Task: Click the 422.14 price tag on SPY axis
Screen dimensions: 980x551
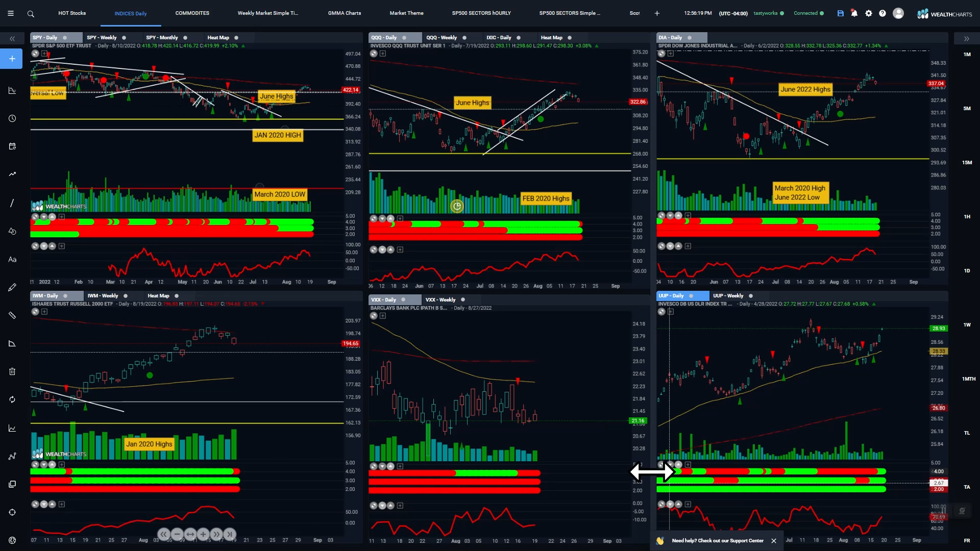Action: pyautogui.click(x=351, y=90)
